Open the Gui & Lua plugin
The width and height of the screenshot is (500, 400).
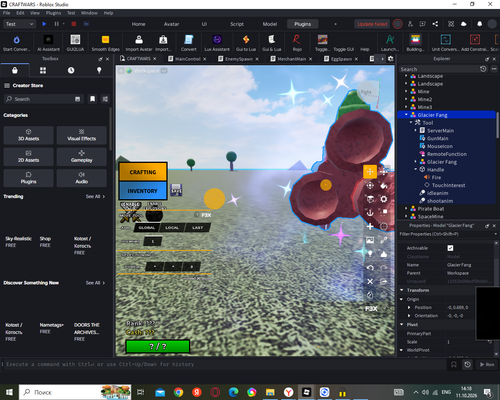tap(272, 43)
